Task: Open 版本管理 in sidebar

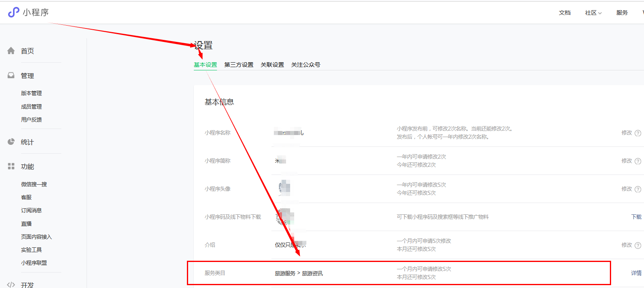Action: point(31,93)
